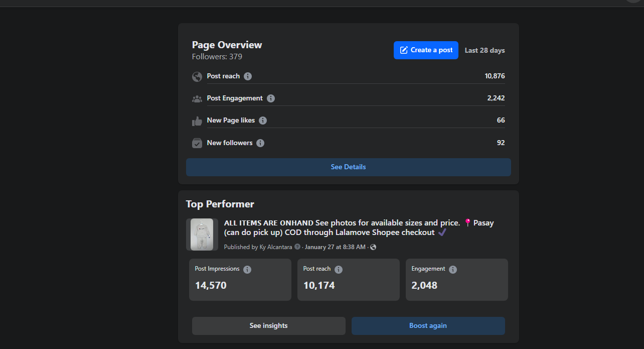
Task: Open the January 27 at 8:38 AM timestamp link
Action: point(335,247)
